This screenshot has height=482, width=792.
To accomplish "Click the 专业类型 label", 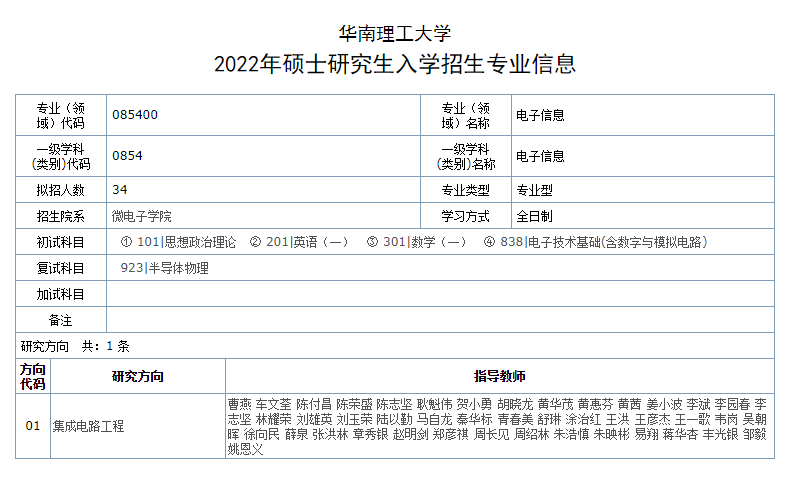I will [466, 190].
